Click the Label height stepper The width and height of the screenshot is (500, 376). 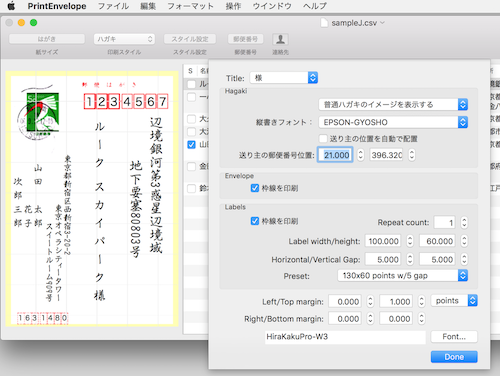464,241
